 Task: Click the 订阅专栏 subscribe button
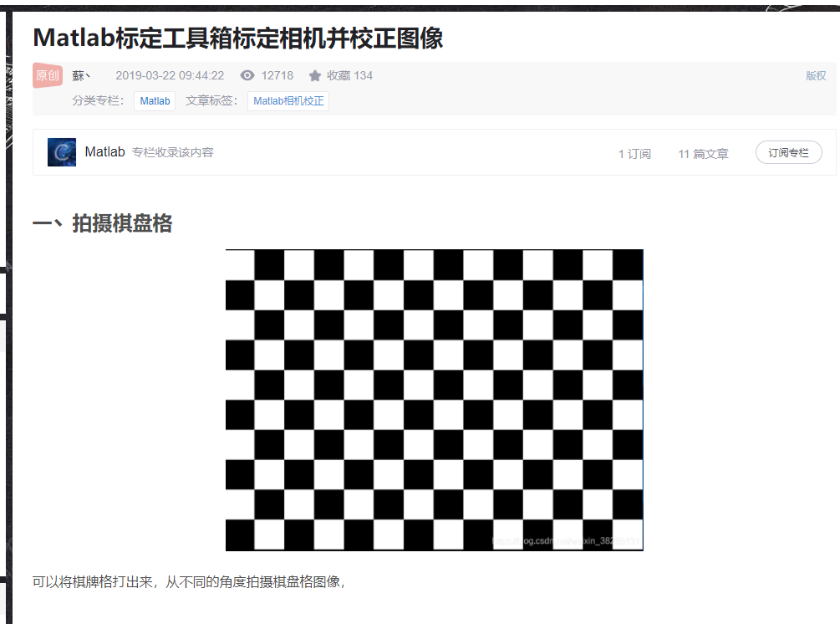(787, 152)
